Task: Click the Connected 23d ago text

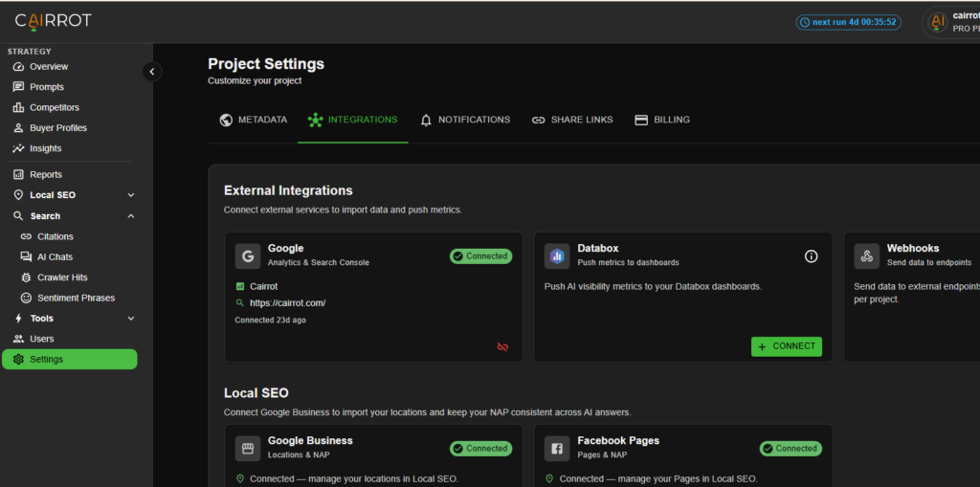Action: point(270,320)
